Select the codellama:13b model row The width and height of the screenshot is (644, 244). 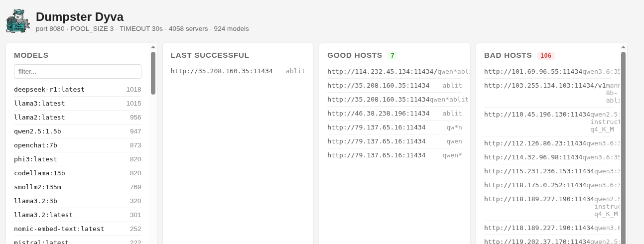pyautogui.click(x=78, y=173)
